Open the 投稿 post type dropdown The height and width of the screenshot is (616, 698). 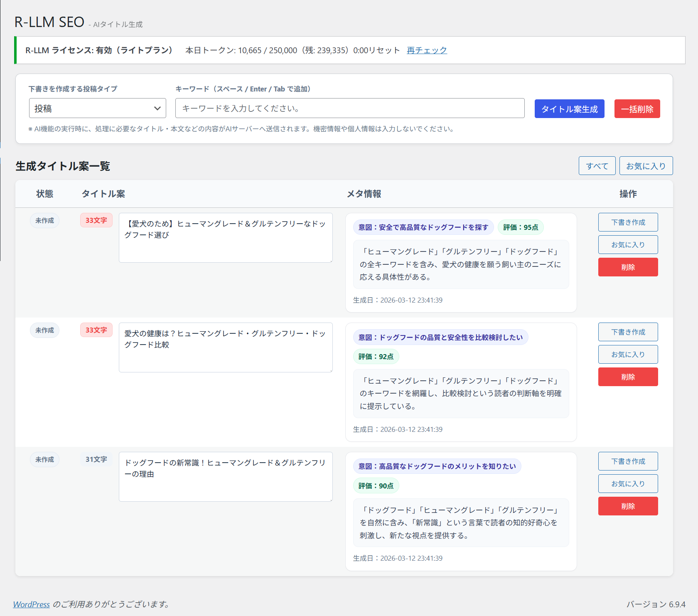coord(98,108)
